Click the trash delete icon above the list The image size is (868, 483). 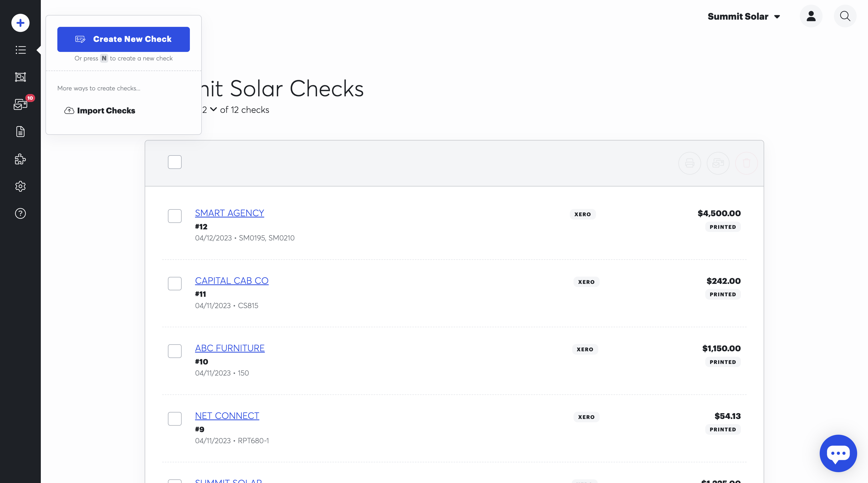click(747, 163)
